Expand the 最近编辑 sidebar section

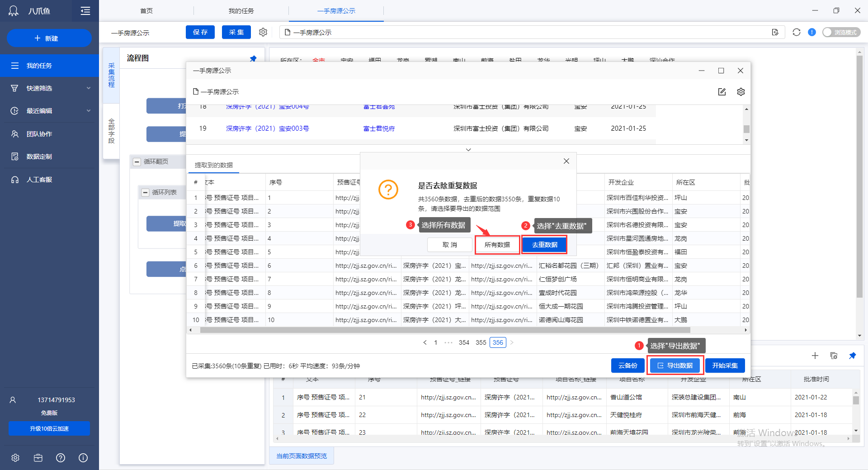(49, 111)
